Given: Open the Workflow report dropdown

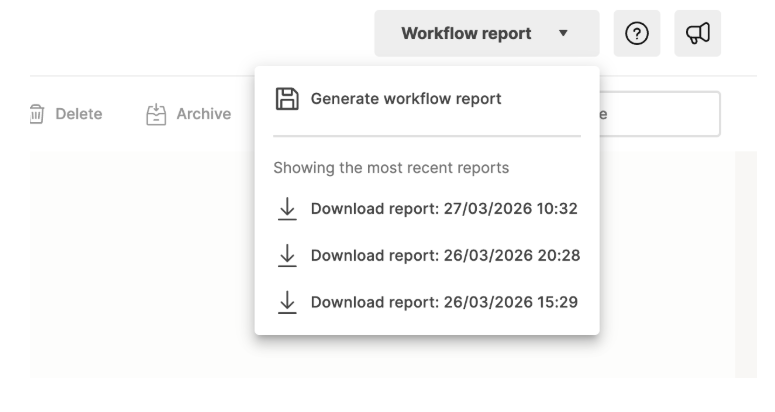Looking at the screenshot, I should (x=486, y=33).
